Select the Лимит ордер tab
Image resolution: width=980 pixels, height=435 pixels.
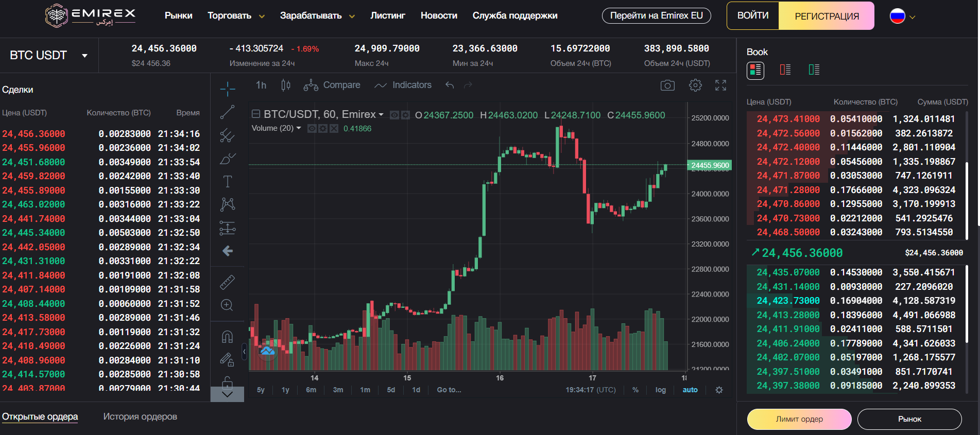(x=799, y=419)
